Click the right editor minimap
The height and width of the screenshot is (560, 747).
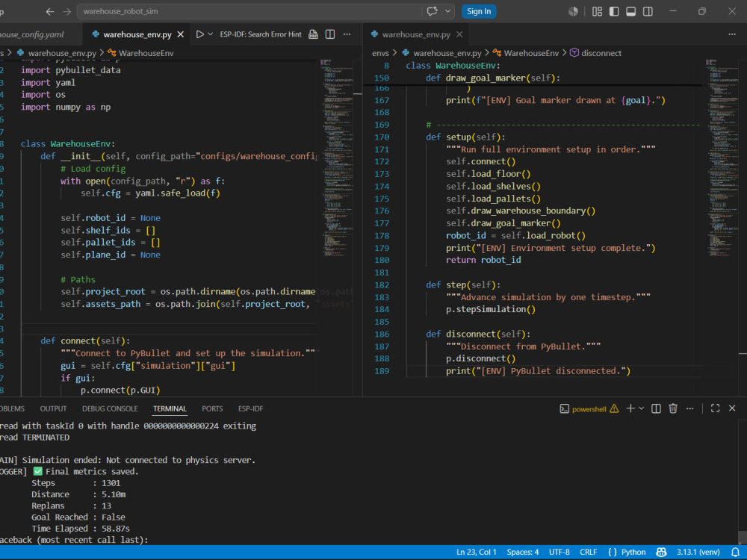pos(722,157)
